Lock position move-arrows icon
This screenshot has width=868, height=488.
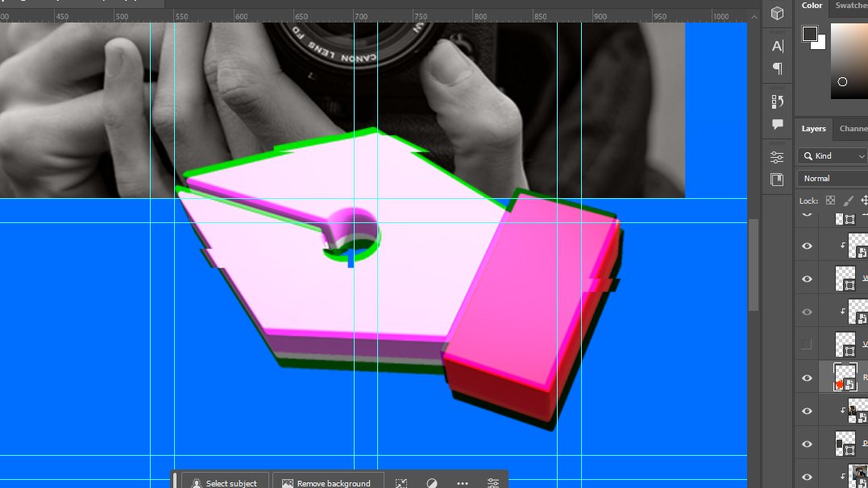[x=864, y=201]
